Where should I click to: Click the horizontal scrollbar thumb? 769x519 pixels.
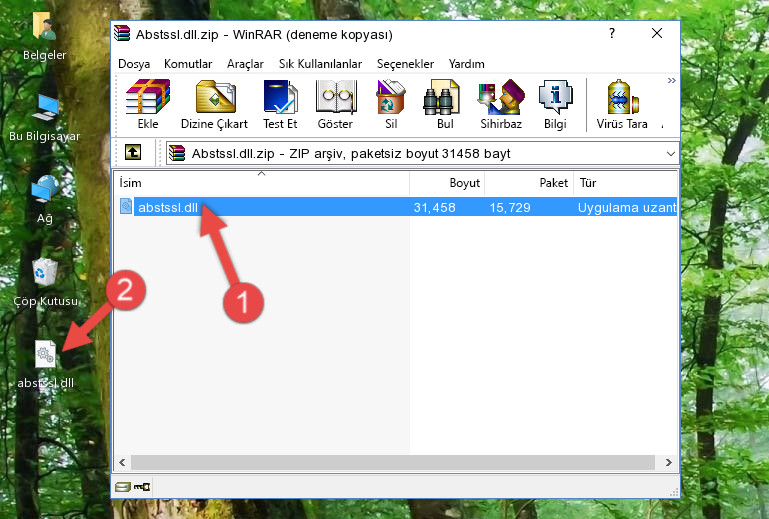[x=393, y=462]
